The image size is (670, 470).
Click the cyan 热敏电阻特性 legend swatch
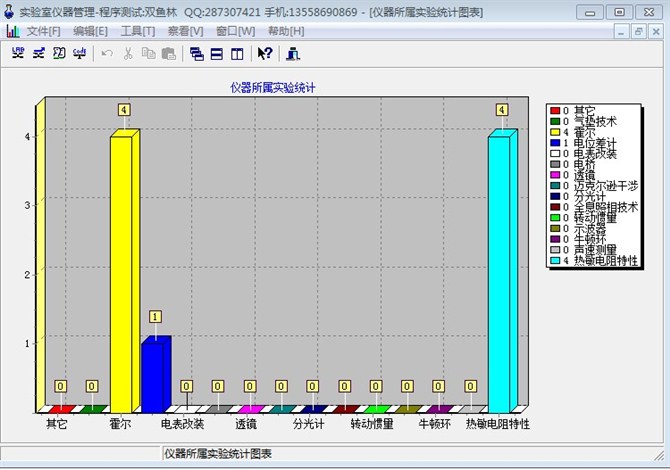[x=555, y=260]
